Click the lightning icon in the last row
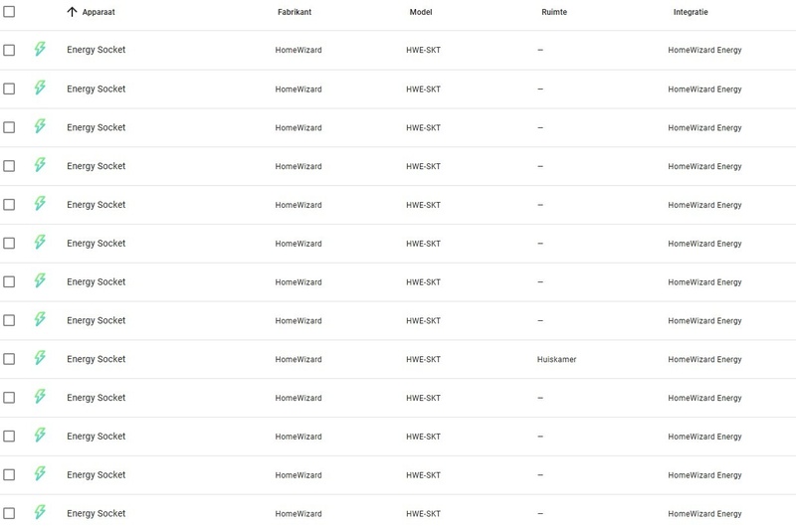The height and width of the screenshot is (532, 796). 40,513
